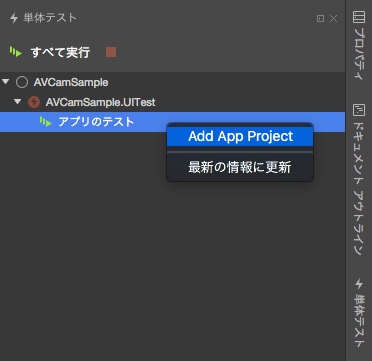Select the AVCamSample row
The image size is (372, 361).
pyautogui.click(x=172, y=82)
